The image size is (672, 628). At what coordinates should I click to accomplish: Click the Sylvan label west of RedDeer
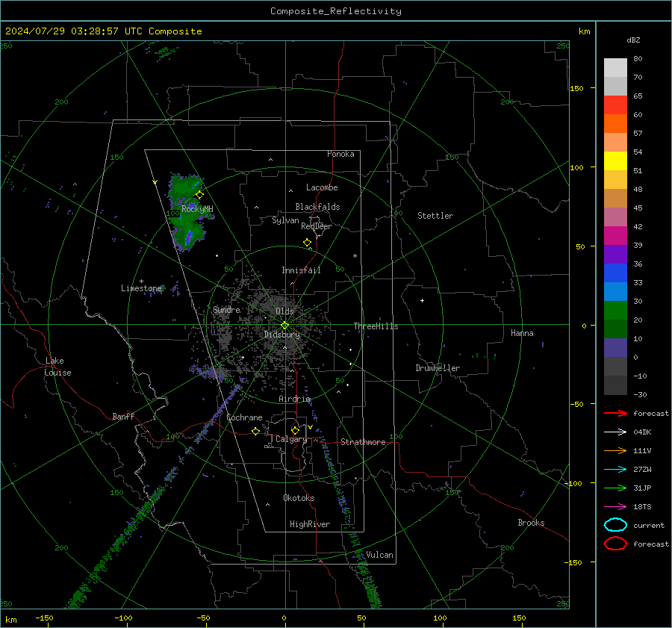pos(285,220)
